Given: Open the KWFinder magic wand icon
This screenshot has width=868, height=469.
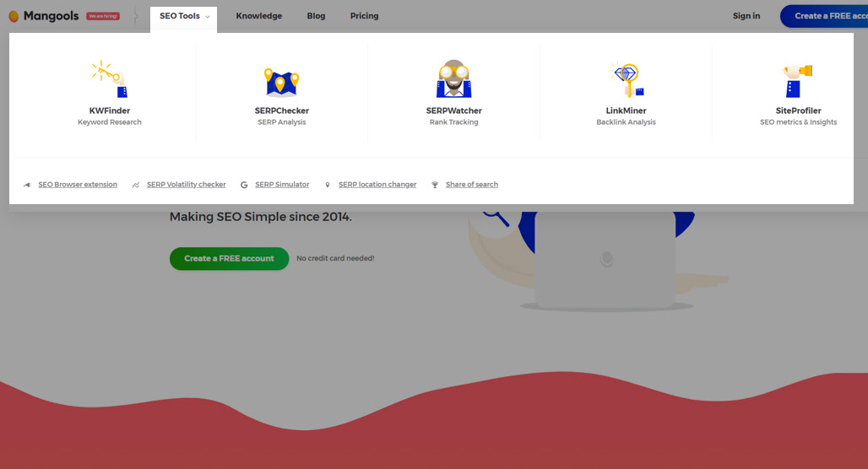Looking at the screenshot, I should [110, 79].
